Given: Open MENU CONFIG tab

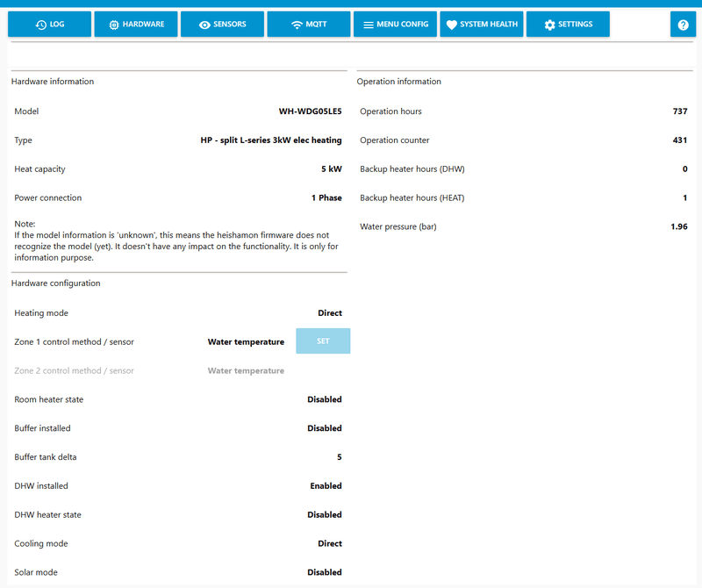Looking at the screenshot, I should [x=396, y=25].
